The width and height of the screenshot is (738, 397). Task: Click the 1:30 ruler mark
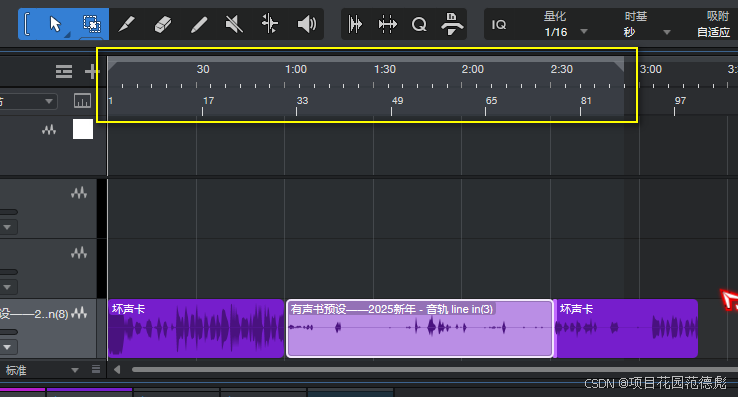coord(385,69)
